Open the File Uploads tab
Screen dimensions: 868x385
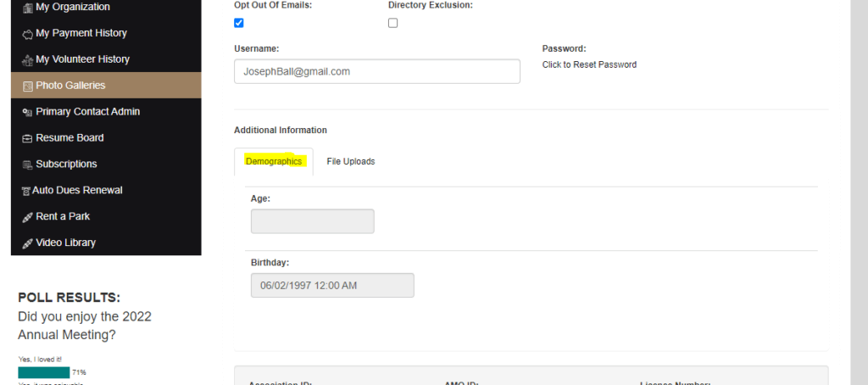(350, 161)
